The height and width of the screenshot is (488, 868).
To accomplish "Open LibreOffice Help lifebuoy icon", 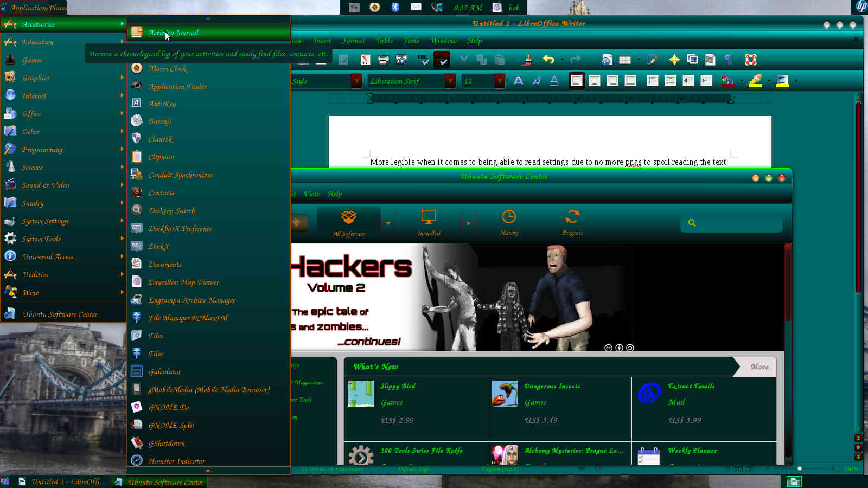I will click(751, 60).
